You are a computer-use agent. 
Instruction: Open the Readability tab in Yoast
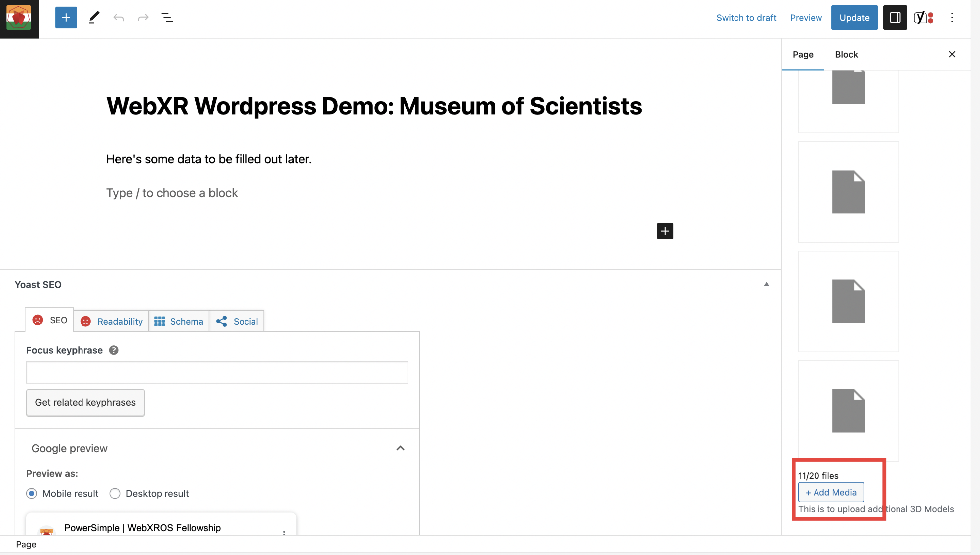coord(111,321)
